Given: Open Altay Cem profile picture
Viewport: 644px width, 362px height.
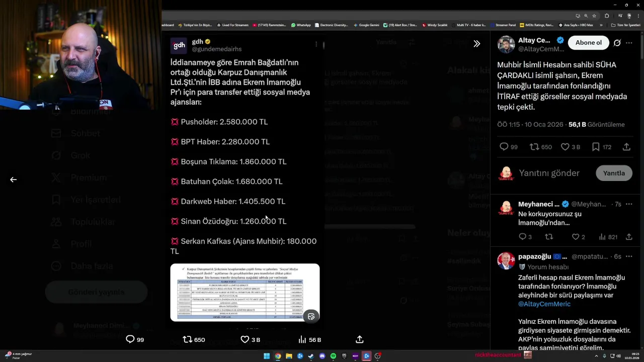Looking at the screenshot, I should (x=506, y=44).
